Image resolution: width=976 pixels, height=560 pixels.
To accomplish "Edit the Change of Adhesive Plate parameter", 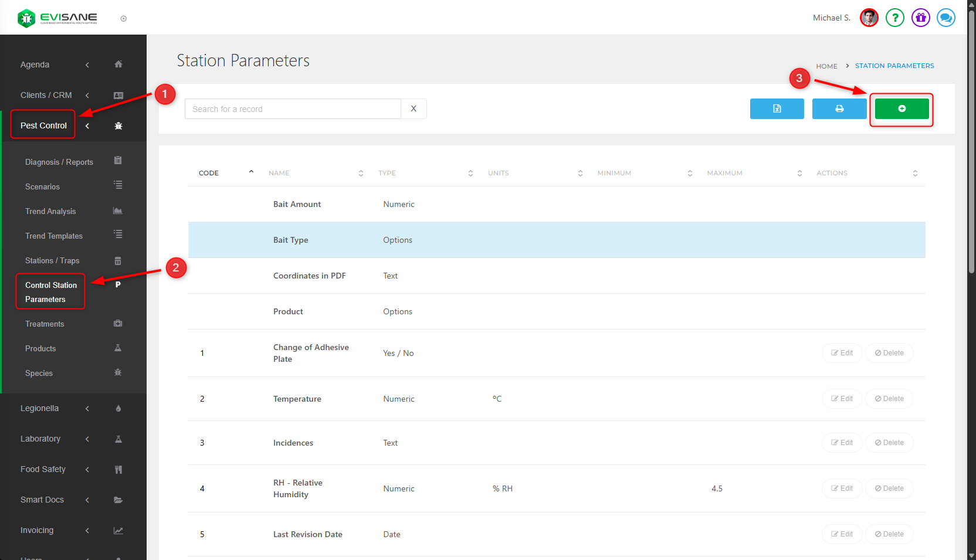I will 842,353.
